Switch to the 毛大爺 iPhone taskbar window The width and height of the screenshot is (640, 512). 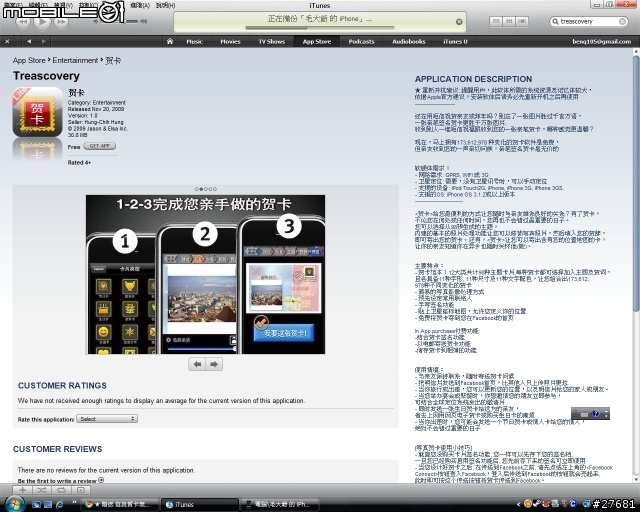click(280, 505)
